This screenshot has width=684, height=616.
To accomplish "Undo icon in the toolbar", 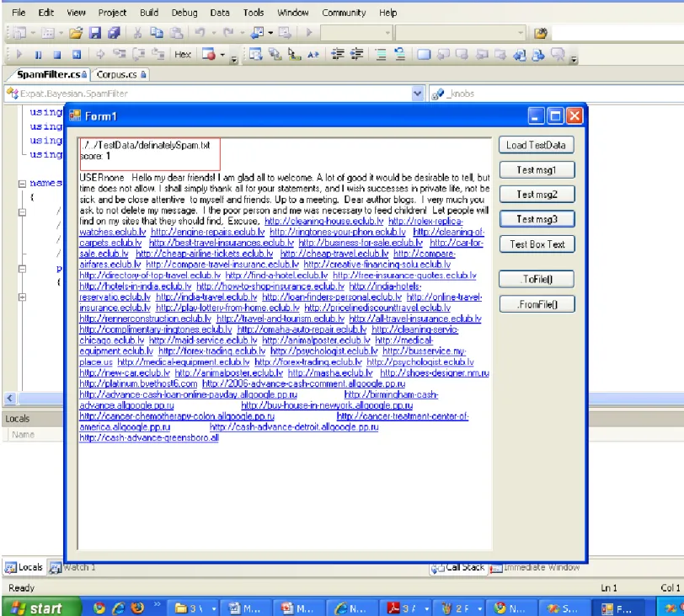I will [x=200, y=33].
